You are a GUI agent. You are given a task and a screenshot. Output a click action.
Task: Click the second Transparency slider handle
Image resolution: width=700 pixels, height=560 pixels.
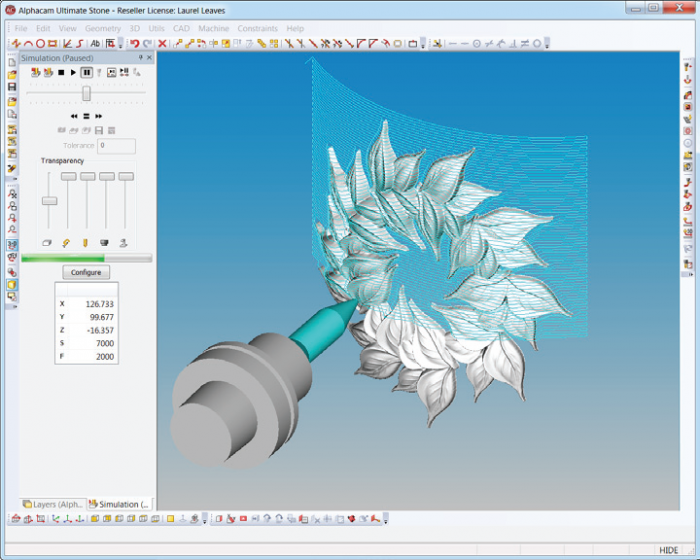click(69, 177)
